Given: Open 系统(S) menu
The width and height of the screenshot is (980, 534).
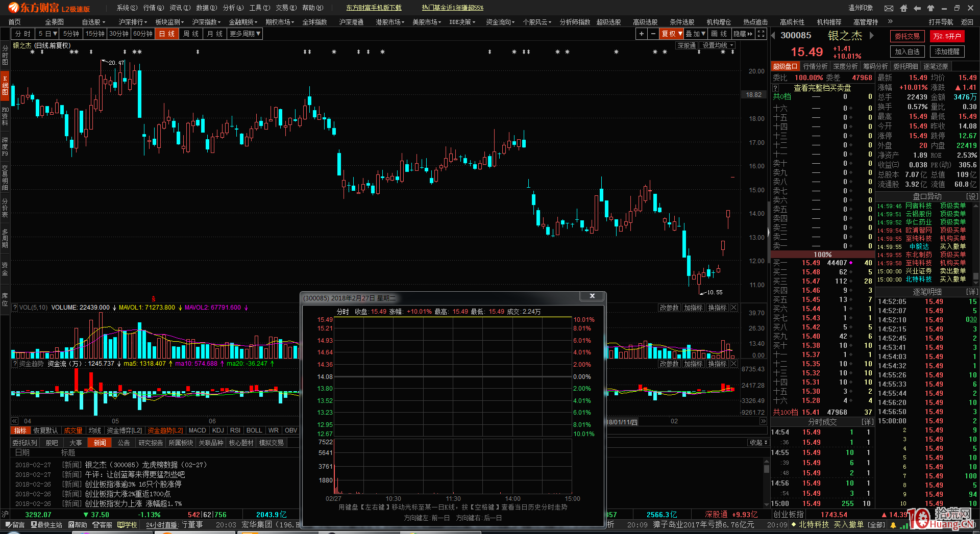Looking at the screenshot, I should [127, 8].
